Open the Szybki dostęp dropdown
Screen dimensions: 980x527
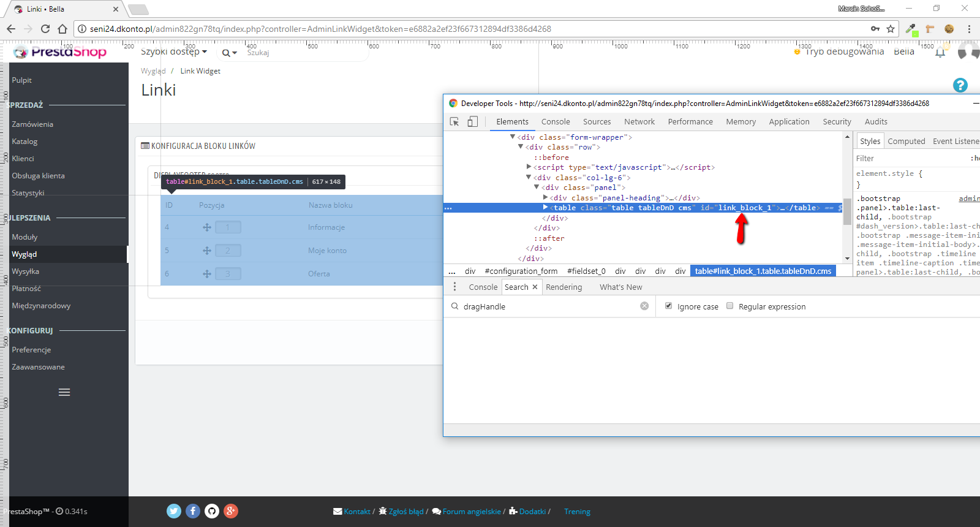click(x=174, y=52)
